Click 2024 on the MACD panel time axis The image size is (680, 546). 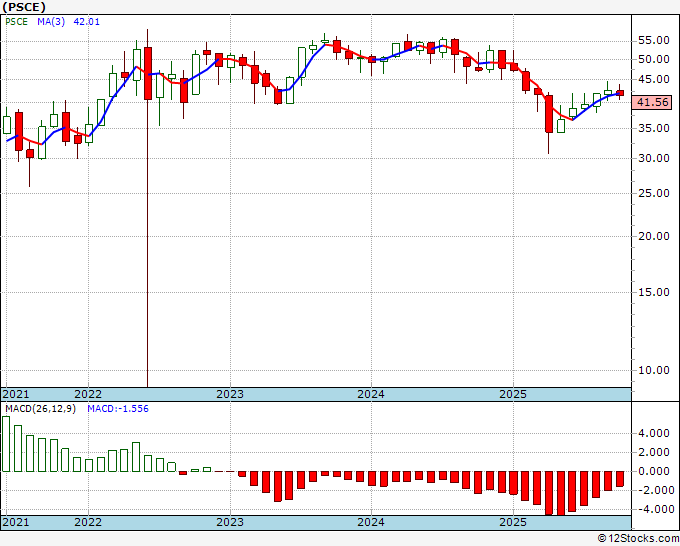[x=371, y=522]
